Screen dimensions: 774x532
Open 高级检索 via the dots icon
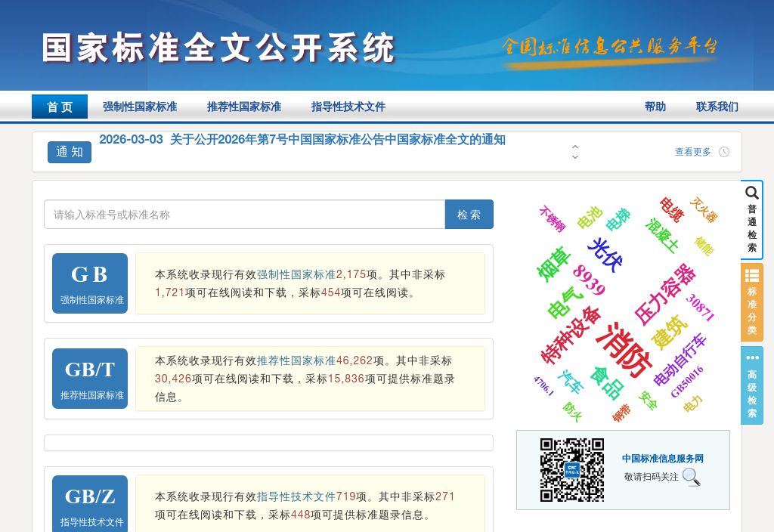coord(752,357)
